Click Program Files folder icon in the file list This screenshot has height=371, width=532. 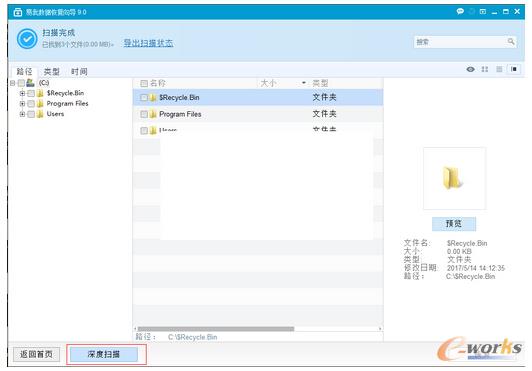coord(153,114)
